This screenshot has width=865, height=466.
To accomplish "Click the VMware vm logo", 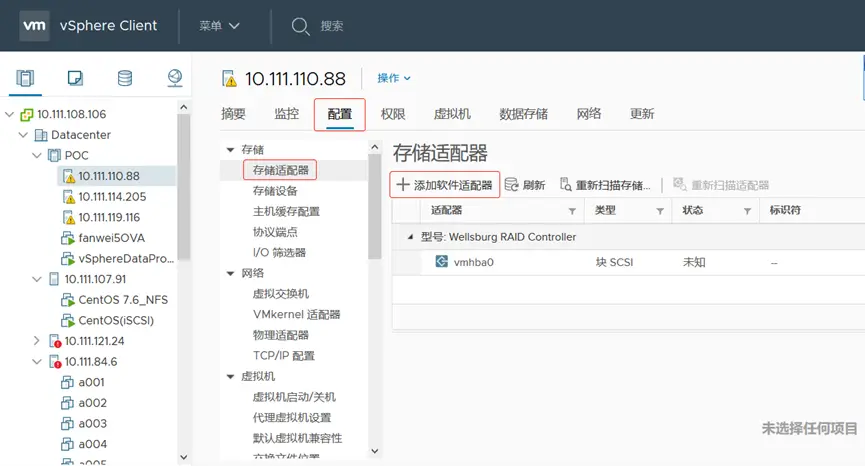I will click(x=34, y=25).
